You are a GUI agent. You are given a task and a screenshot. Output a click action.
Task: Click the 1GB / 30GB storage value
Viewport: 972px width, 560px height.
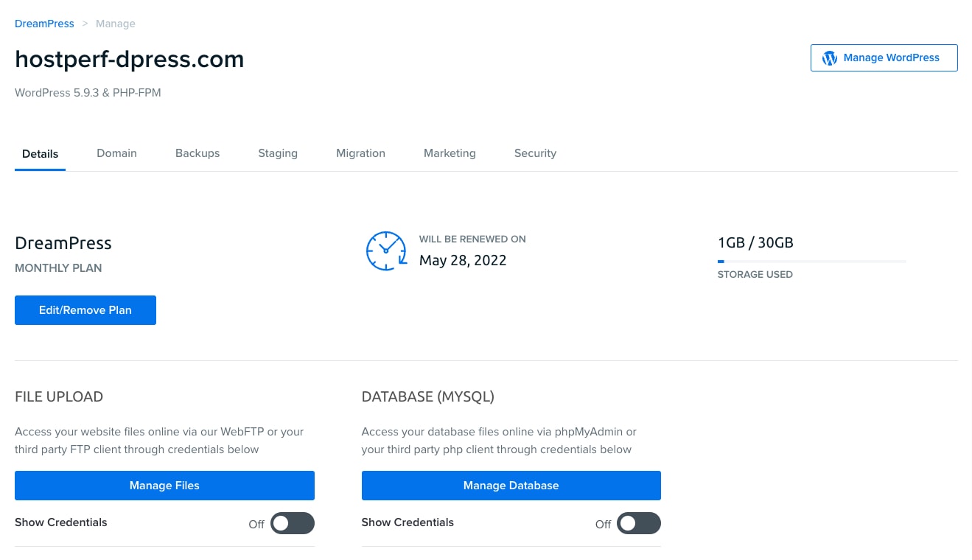(x=755, y=242)
